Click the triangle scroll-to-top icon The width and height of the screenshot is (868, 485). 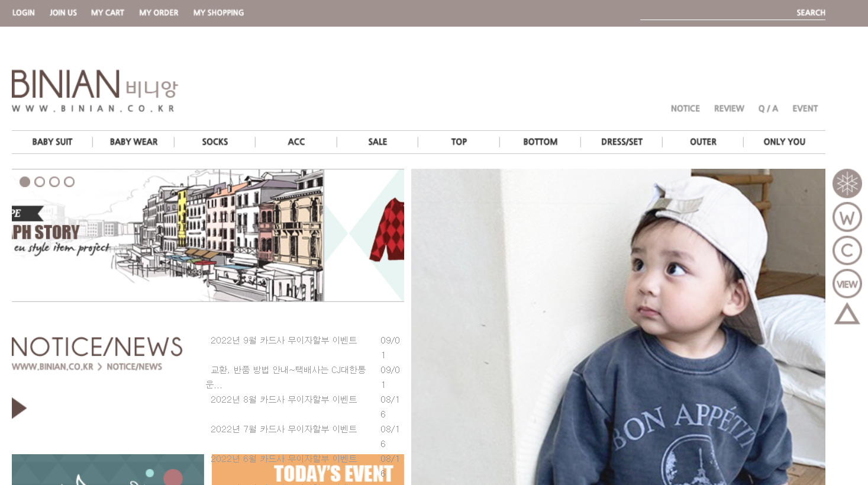click(847, 314)
